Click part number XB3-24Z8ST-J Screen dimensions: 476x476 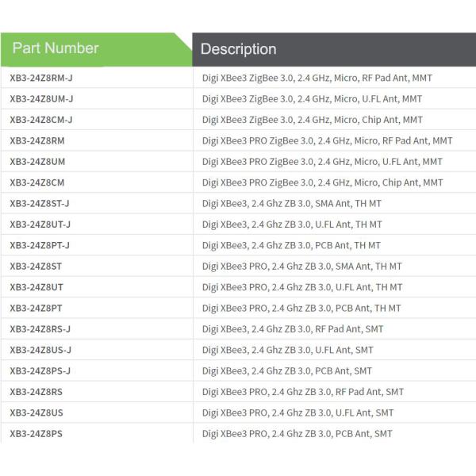(40, 203)
